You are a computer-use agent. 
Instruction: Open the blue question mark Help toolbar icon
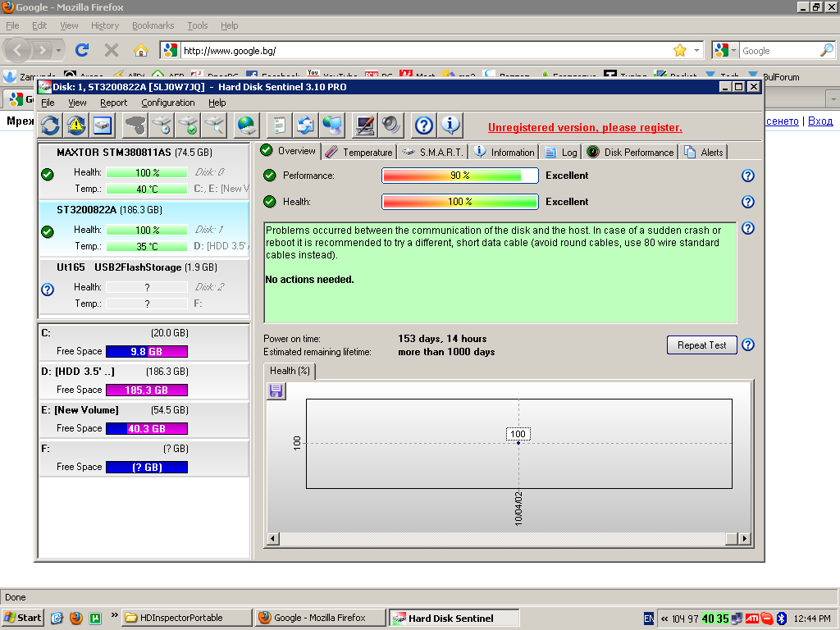click(x=423, y=125)
